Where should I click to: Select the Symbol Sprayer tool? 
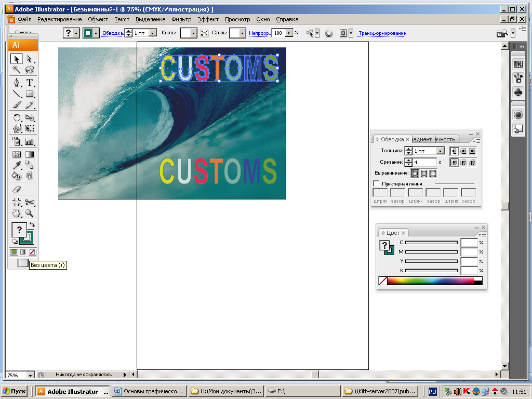16,141
